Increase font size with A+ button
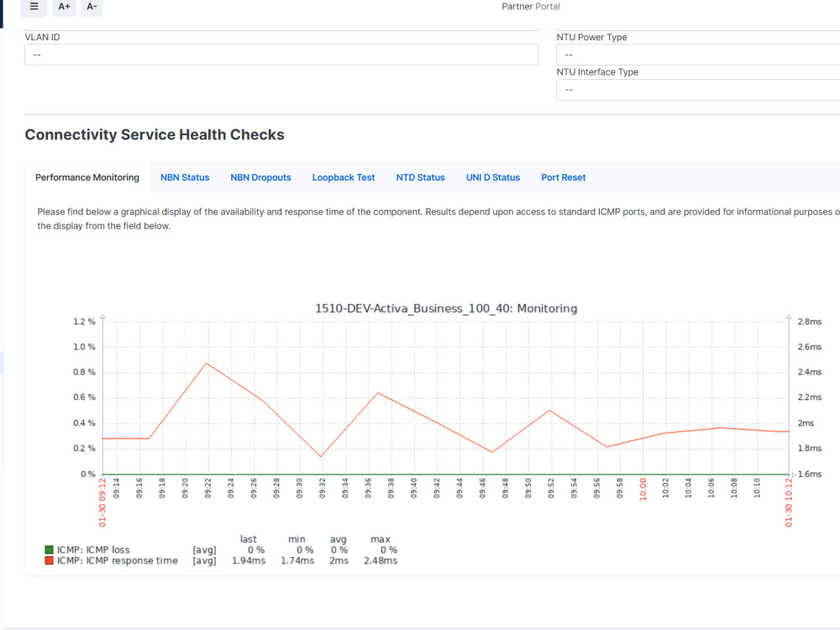The image size is (840, 630). (65, 7)
